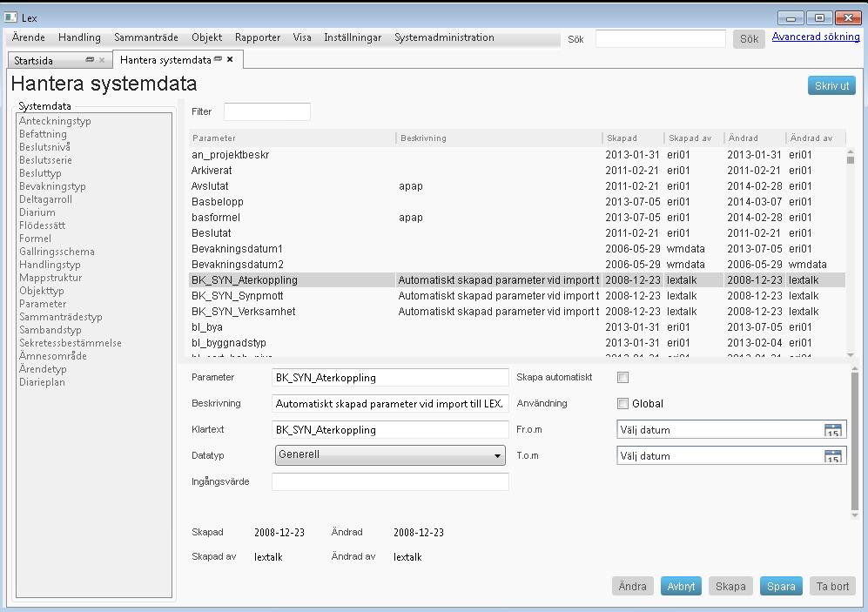This screenshot has height=612, width=868.
Task: Select the bl_byggnadstyp parameter row
Action: [517, 342]
